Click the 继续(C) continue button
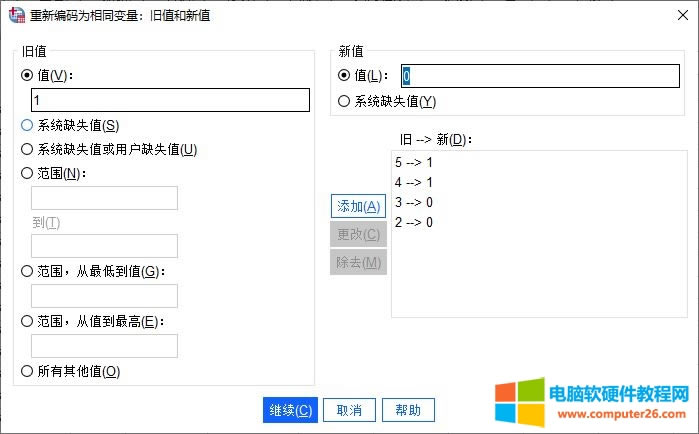Viewport: 699px width, 434px height. (291, 410)
